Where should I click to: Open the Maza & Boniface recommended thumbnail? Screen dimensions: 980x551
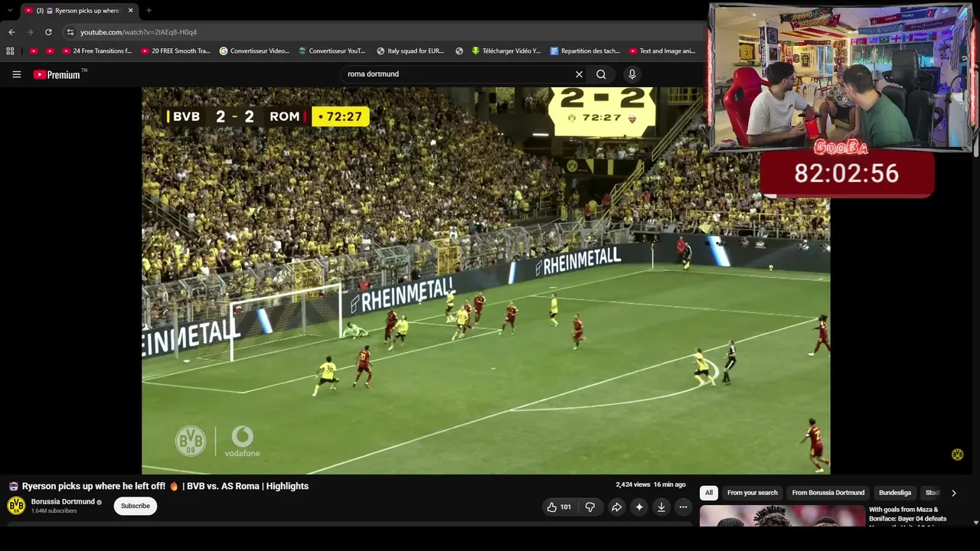pos(782,517)
